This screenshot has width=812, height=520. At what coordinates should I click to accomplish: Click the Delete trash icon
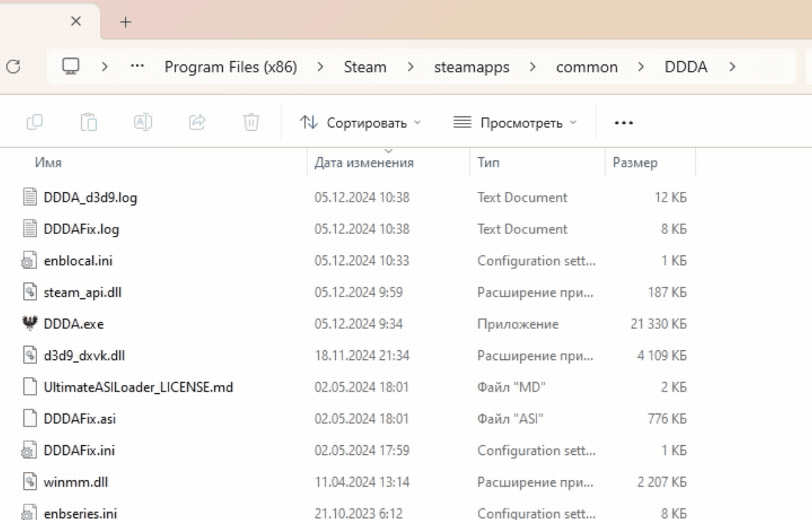251,122
